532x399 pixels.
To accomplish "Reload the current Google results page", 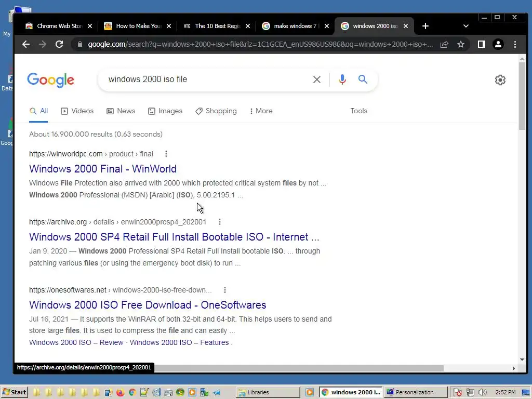I will (x=59, y=44).
